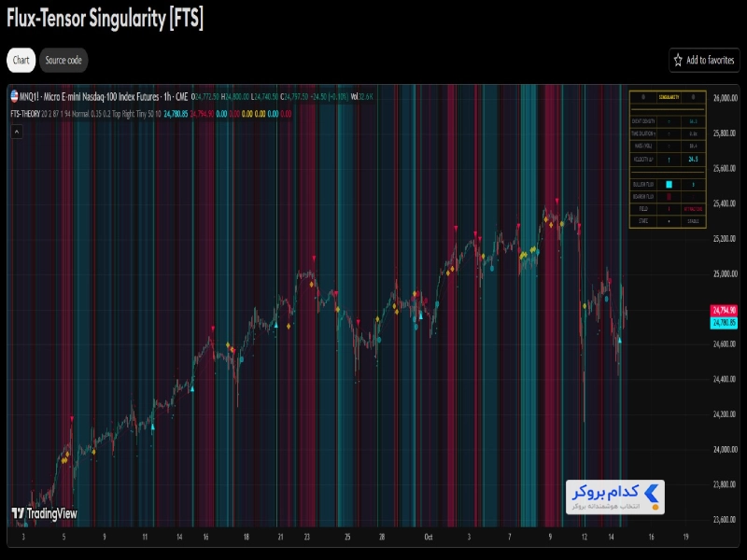
Task: Click the cyan up arrow in Velocity row
Action: tap(669, 160)
